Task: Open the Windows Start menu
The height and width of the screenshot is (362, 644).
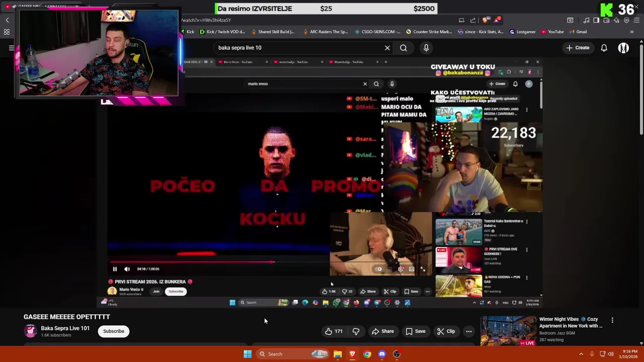Action: 248,354
